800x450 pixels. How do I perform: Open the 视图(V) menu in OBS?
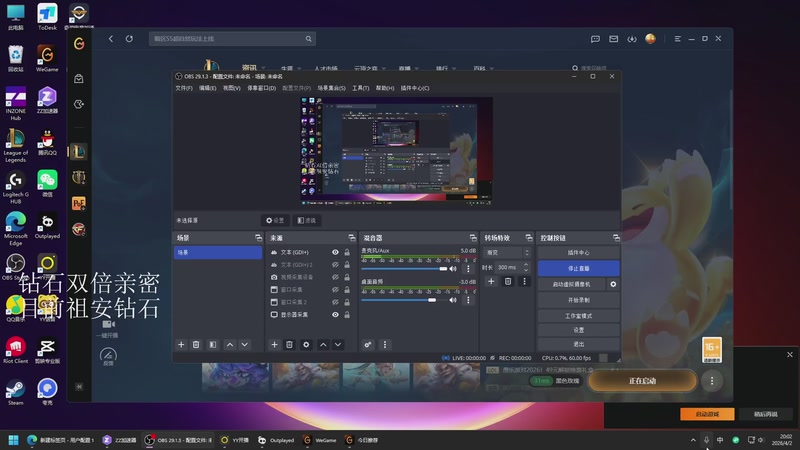(232, 88)
